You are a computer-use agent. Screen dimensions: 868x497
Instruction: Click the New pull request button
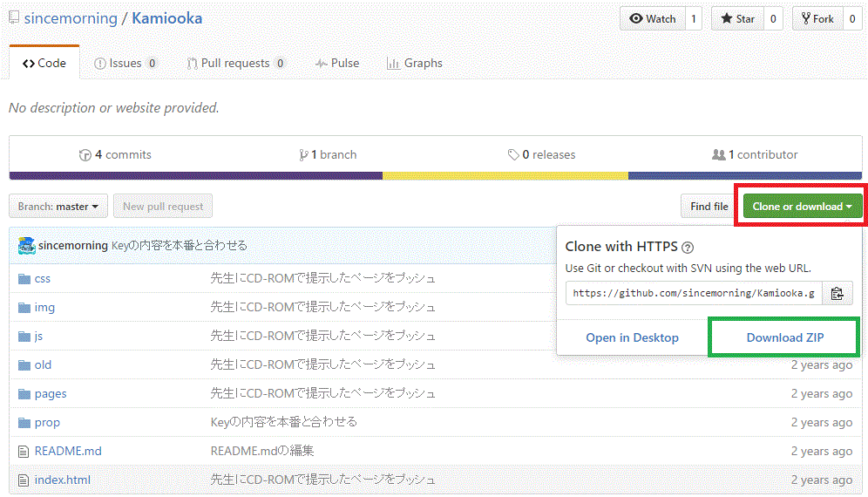point(163,206)
